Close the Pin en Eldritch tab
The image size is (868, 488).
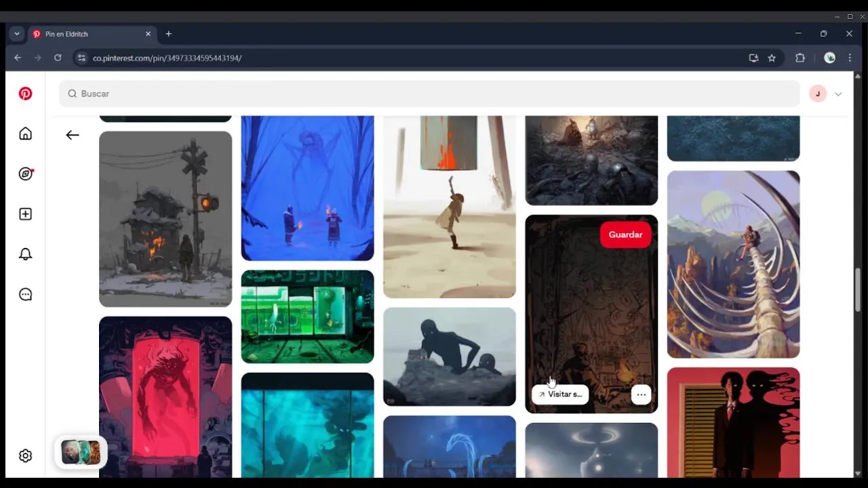click(x=148, y=34)
